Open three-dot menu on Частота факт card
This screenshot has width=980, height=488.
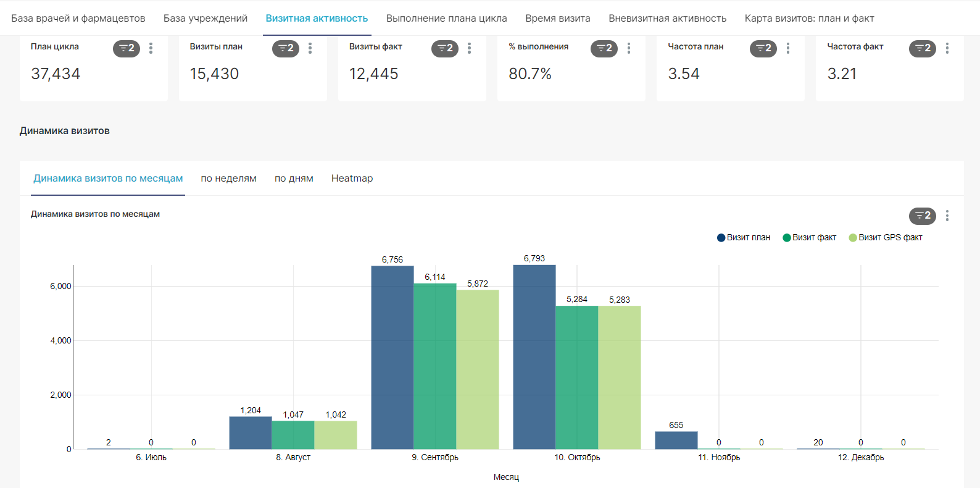947,48
